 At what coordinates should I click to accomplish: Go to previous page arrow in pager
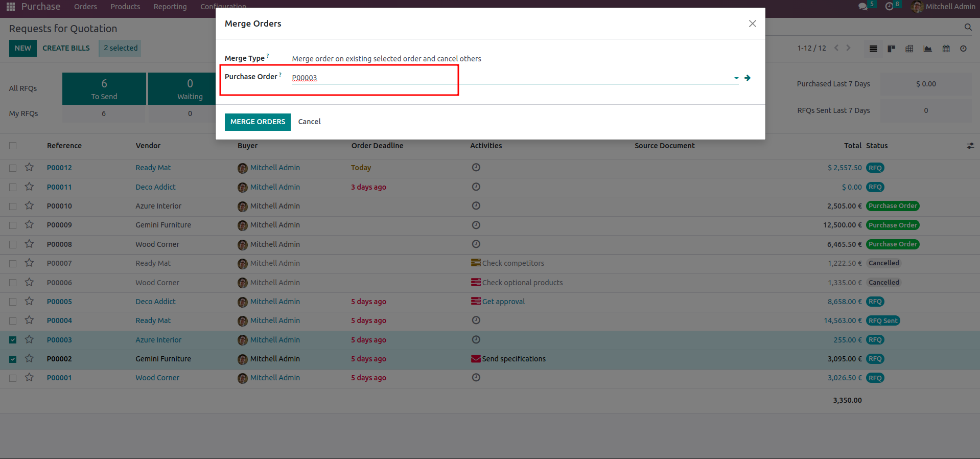pos(836,48)
